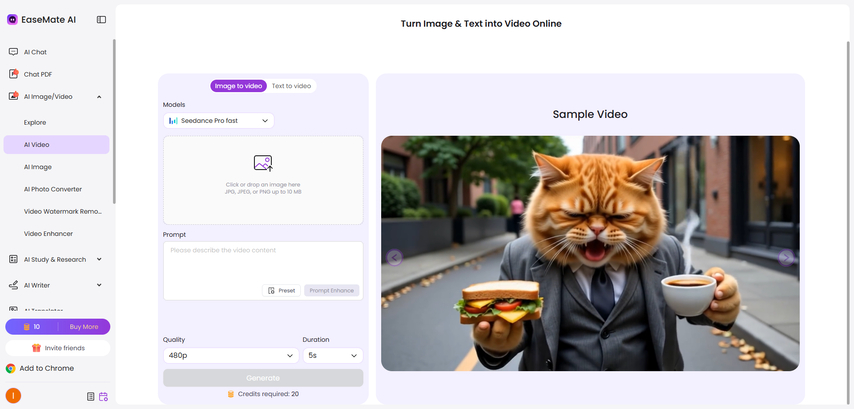Show next sample video with right arrow
Image resolution: width=854 pixels, height=409 pixels.
click(786, 257)
